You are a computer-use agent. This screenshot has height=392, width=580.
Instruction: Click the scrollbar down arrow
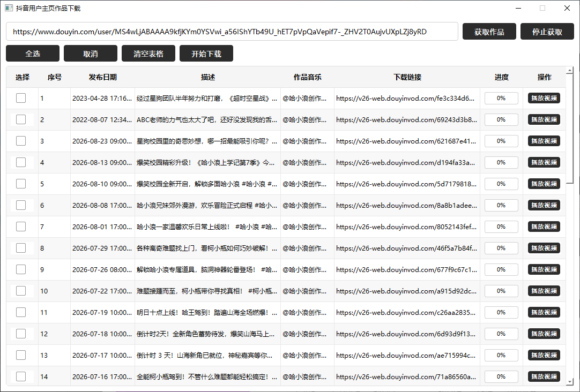click(x=570, y=382)
